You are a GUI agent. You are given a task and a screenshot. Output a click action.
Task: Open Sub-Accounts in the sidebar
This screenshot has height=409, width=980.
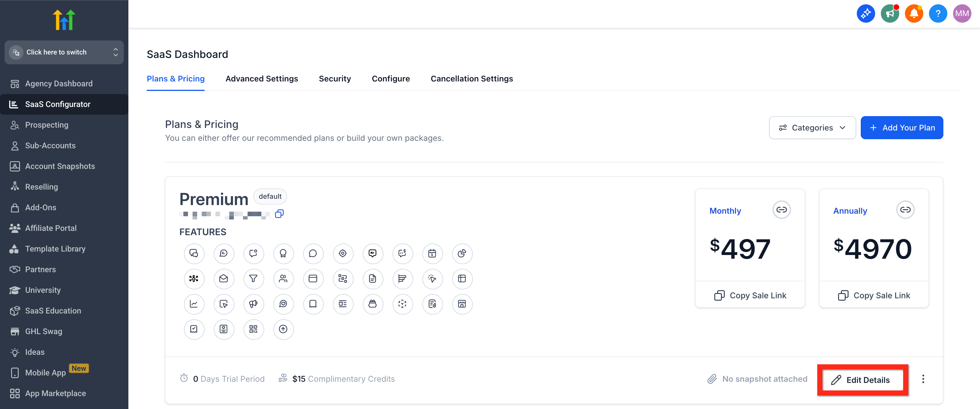coord(50,145)
